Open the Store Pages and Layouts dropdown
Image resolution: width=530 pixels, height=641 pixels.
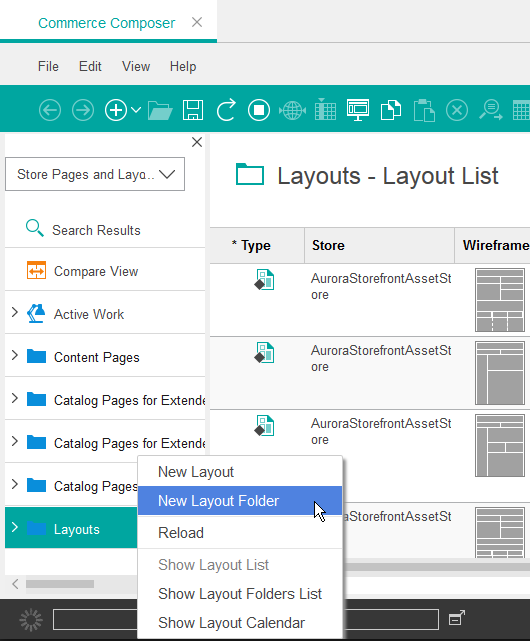click(95, 174)
